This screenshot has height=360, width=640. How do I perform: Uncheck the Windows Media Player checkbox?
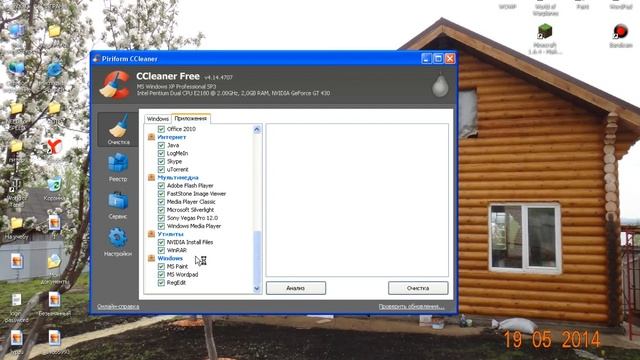[x=161, y=226]
